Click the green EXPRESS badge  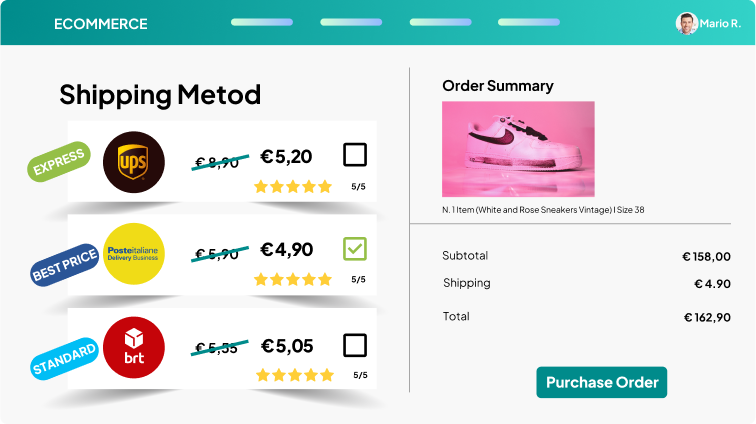(59, 162)
